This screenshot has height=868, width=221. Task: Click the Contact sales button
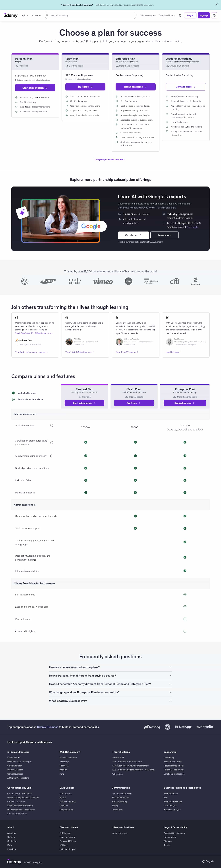[185, 87]
